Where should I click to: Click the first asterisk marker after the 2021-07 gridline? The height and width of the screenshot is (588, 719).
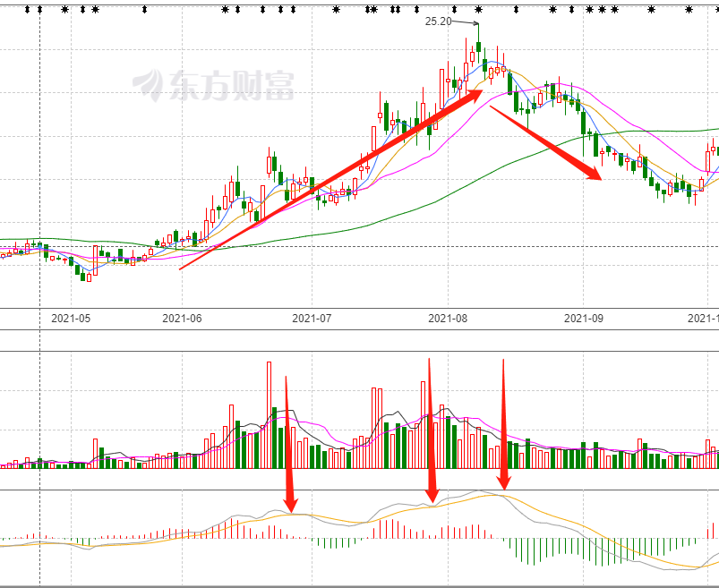[336, 9]
